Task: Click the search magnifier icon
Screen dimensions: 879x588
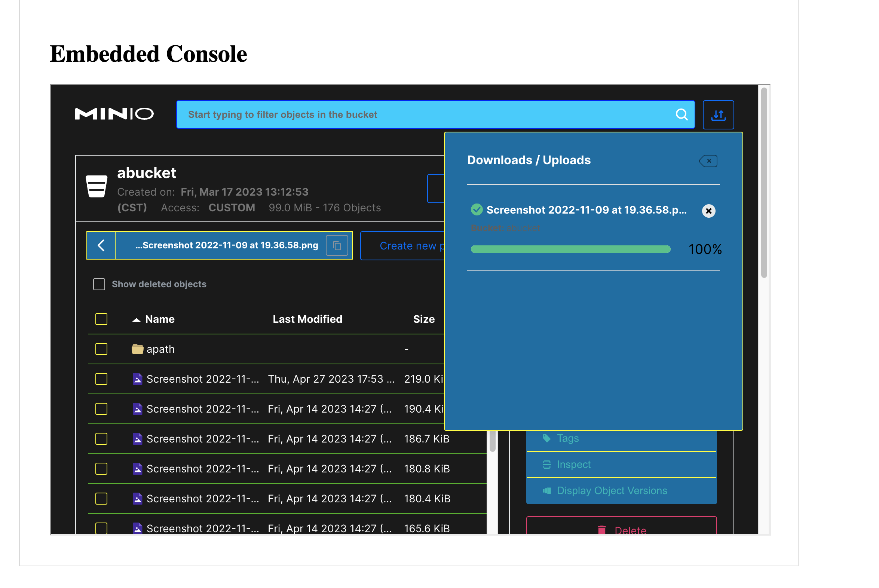Action: click(682, 114)
